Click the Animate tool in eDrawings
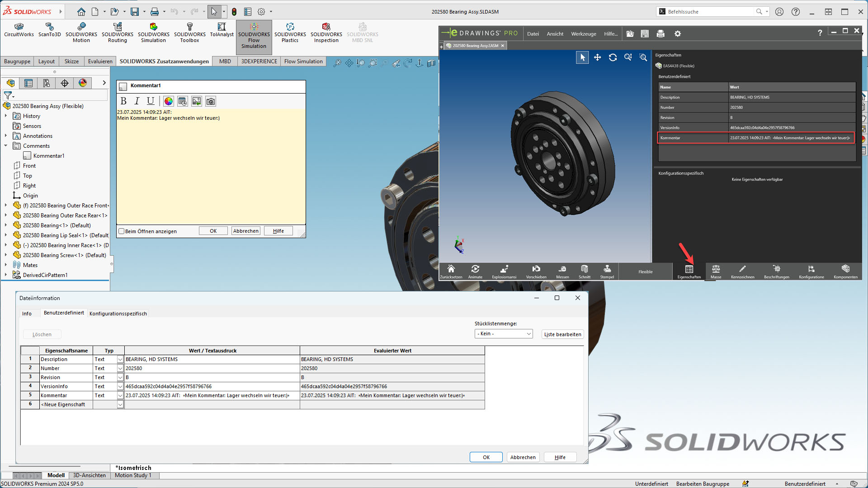Screen dimensions: 868x488 pos(475,272)
